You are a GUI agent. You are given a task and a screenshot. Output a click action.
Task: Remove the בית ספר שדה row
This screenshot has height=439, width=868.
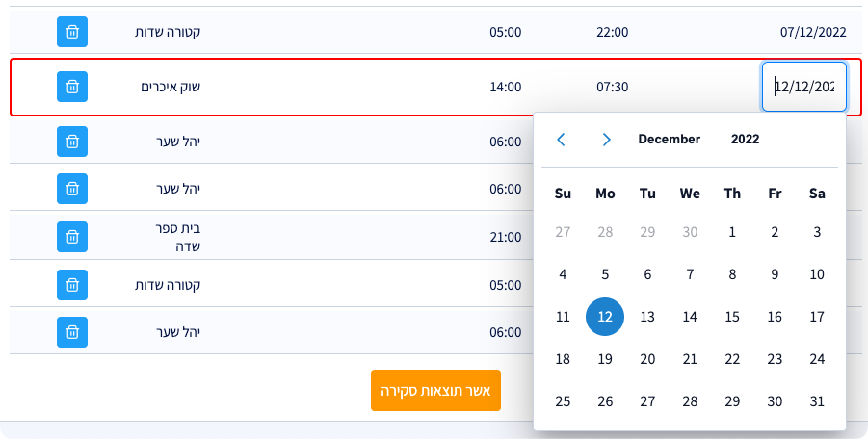coord(72,236)
